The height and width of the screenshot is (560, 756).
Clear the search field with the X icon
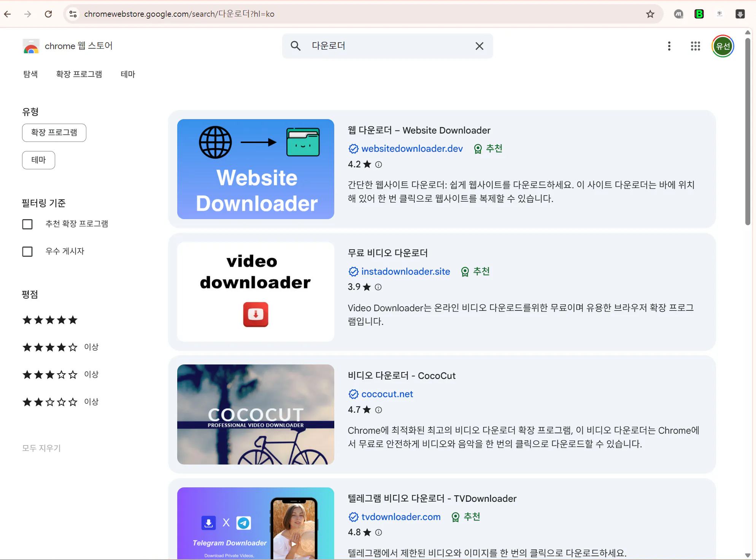tap(479, 46)
